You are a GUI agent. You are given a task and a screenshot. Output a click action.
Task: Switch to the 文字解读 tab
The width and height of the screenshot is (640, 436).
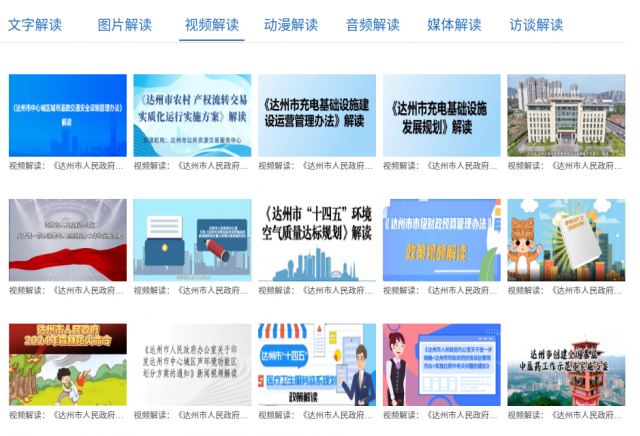[x=35, y=24]
